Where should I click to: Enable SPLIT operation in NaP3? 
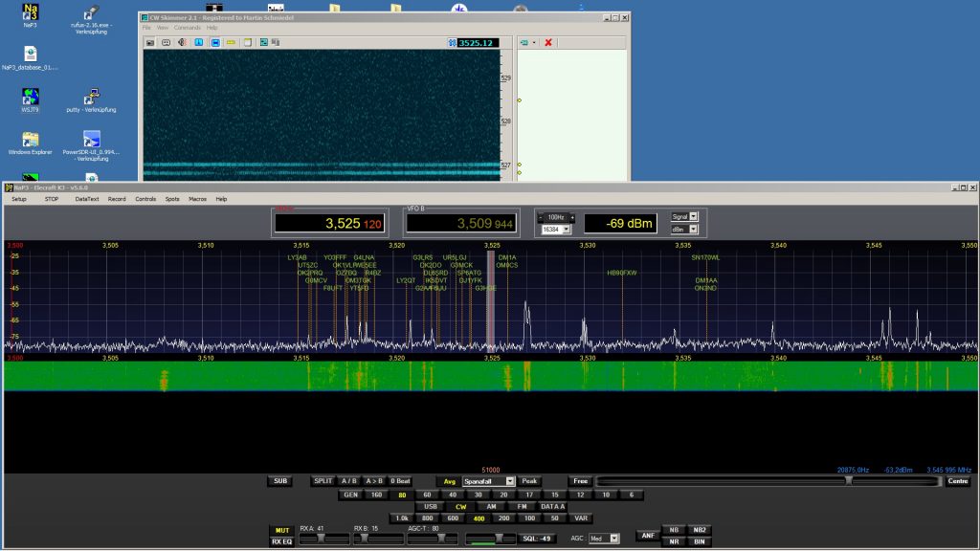click(323, 481)
